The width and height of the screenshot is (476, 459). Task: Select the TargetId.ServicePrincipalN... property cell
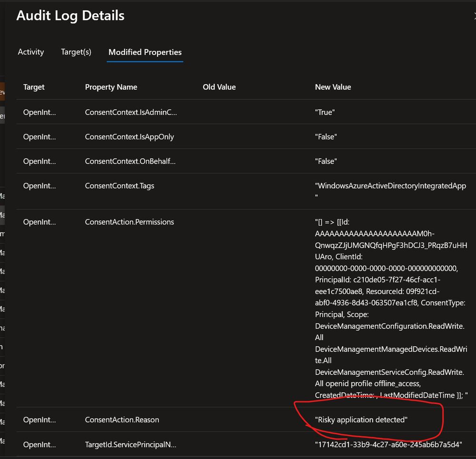pos(130,444)
